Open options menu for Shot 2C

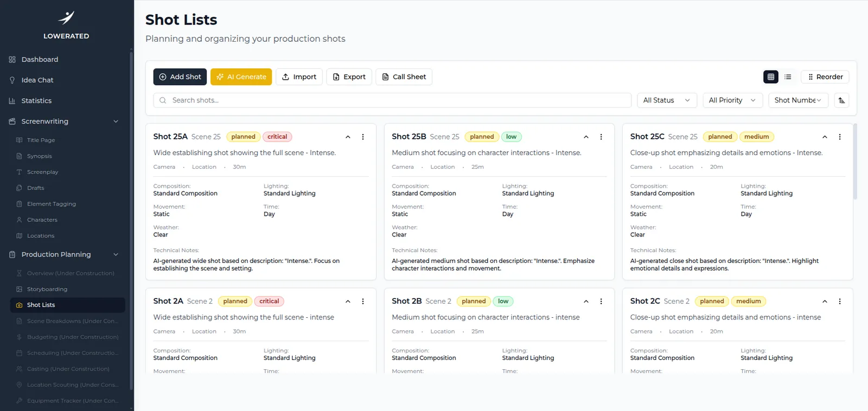tap(840, 301)
